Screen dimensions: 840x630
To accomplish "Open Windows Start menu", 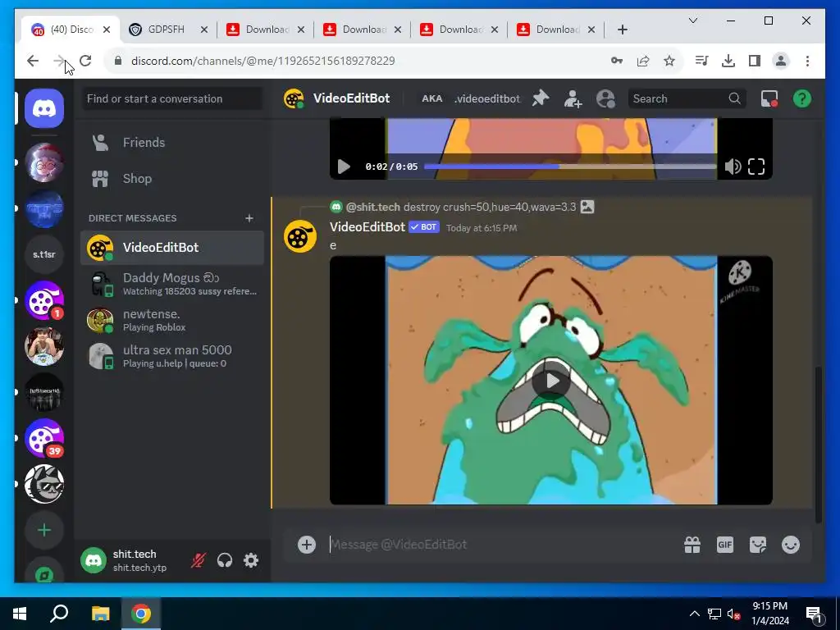I will [x=20, y=614].
